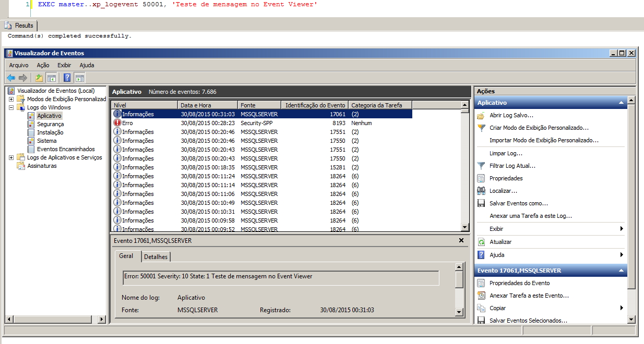644x344 pixels.
Task: Click the Propriedades do Evento icon
Action: (481, 283)
